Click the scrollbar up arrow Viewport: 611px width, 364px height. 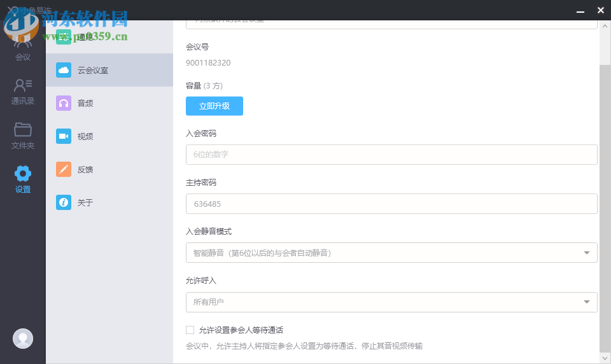click(x=605, y=26)
